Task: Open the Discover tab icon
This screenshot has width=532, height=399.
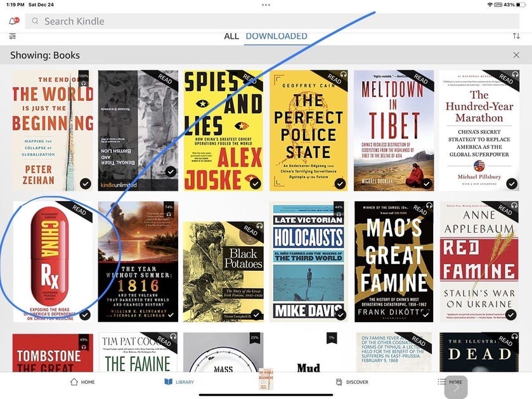Action: (339, 382)
